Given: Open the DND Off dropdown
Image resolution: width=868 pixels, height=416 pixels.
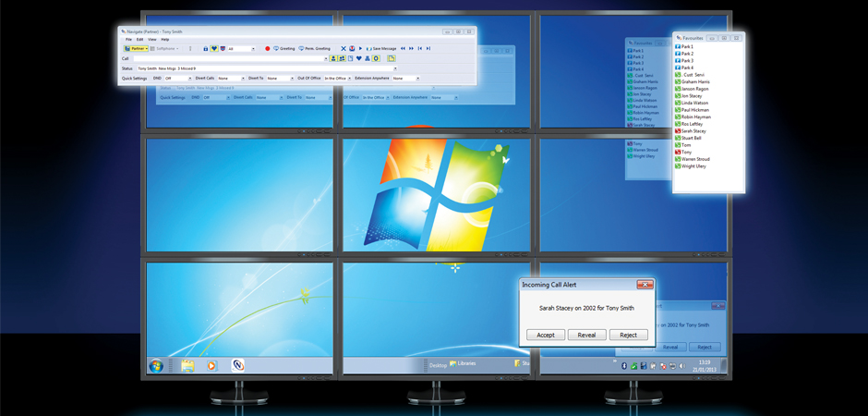Looking at the screenshot, I should tap(178, 78).
